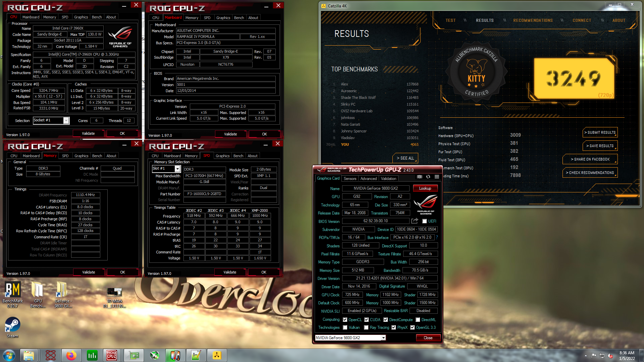Toggle the DirectML checkbox
Viewport: 644px width, 362px height.
[418, 320]
